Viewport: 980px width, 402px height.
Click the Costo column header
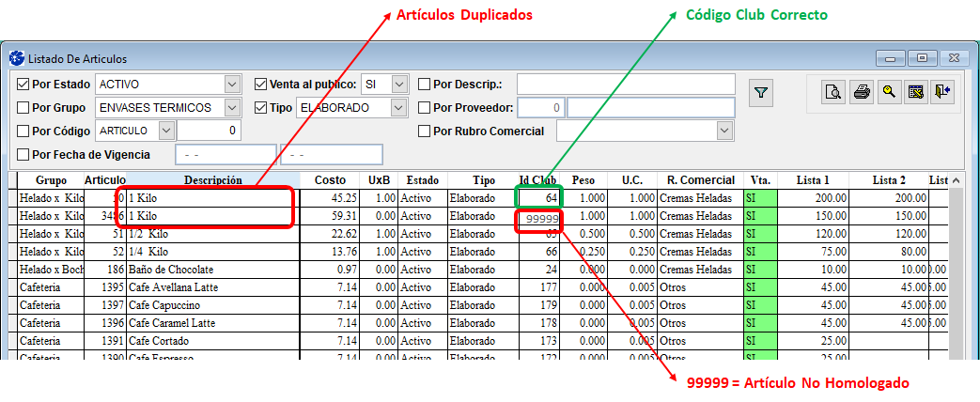330,179
